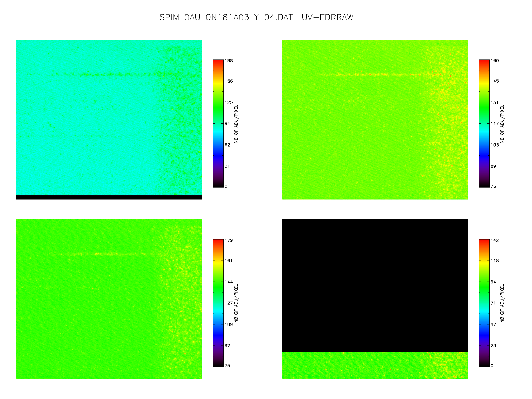
Task: Click the value 125 on the colorbar
Action: click(229, 102)
